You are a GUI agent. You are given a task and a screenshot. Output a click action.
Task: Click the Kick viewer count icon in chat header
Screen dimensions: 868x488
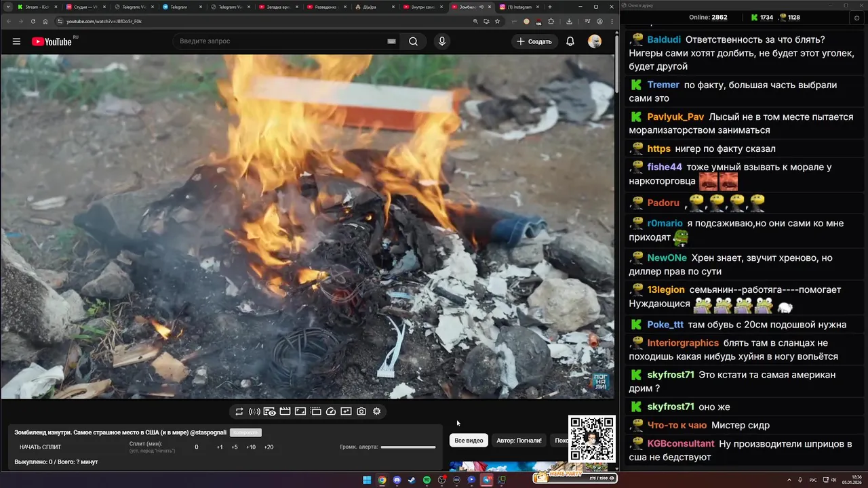click(x=754, y=18)
